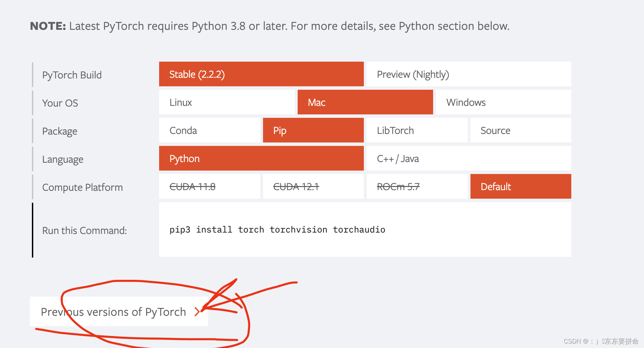Click the Run this Command label
This screenshot has height=348, width=644.
(84, 231)
